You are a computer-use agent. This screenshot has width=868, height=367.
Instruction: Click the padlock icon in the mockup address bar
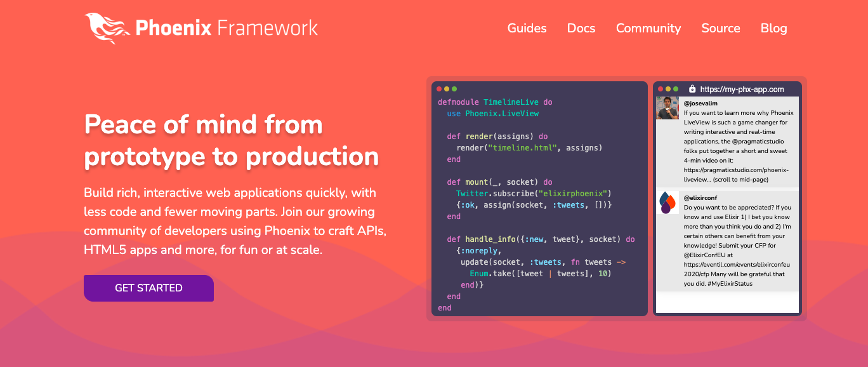coord(692,89)
